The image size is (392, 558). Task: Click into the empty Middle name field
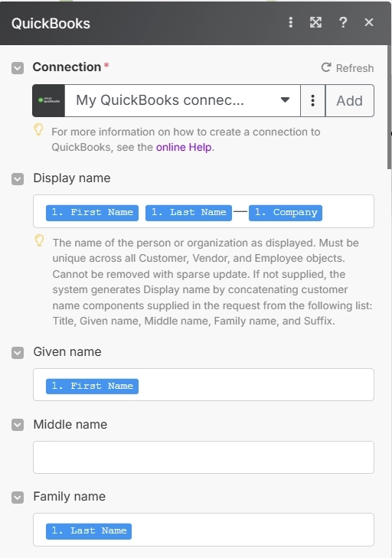coord(204,457)
